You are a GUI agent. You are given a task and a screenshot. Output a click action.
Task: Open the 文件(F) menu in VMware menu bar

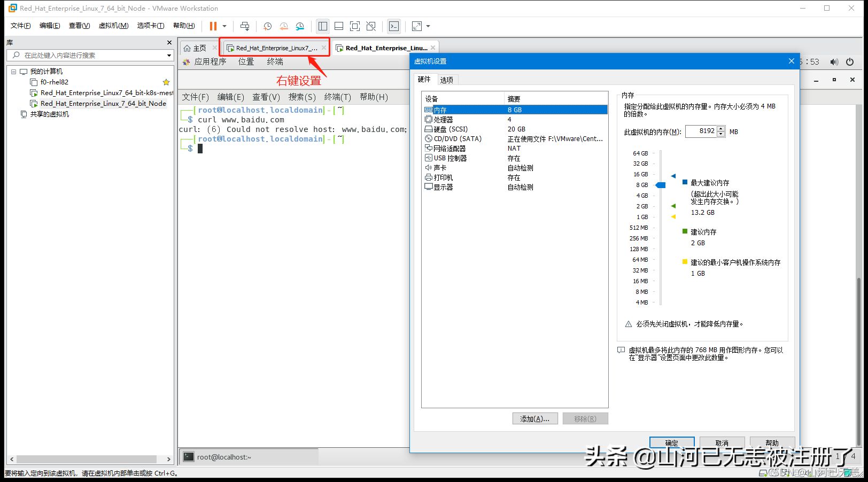coord(20,26)
